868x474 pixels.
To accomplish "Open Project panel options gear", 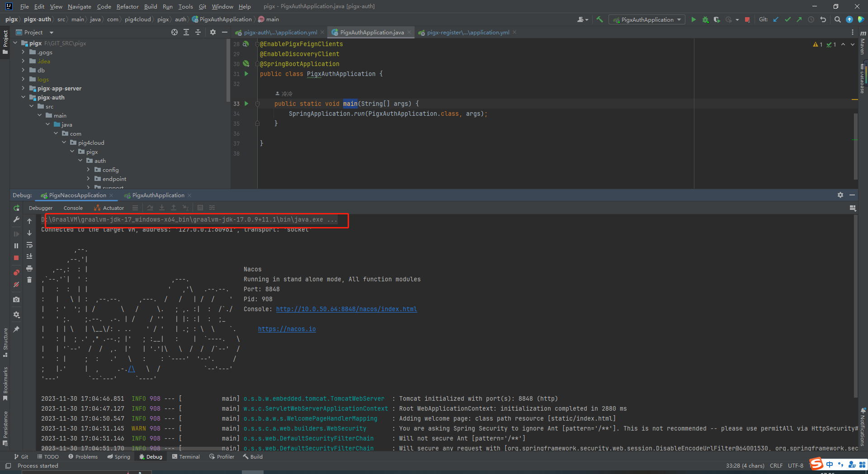I will click(213, 32).
